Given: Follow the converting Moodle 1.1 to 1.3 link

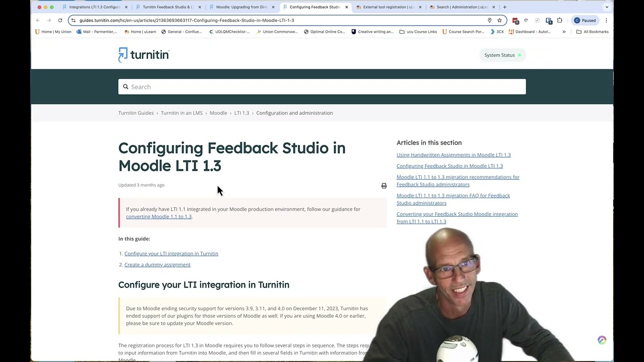Looking at the screenshot, I should pyautogui.click(x=158, y=217).
